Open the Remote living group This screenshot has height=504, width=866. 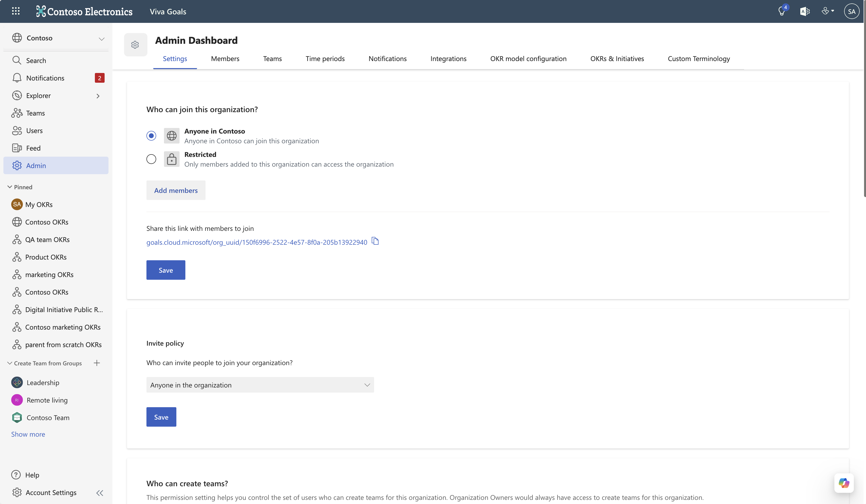56,400
